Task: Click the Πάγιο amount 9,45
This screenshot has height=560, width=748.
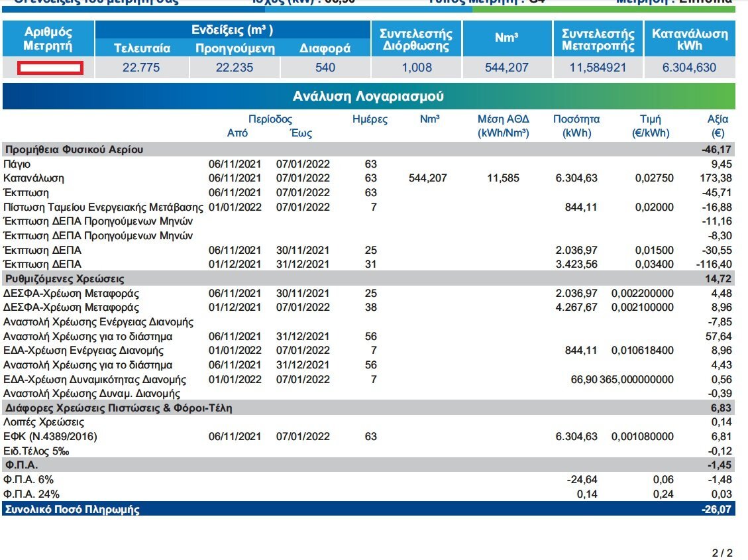Action: point(721,164)
